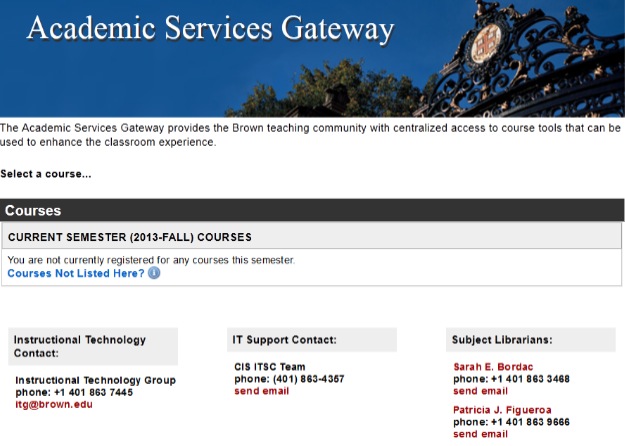Send email to CIS ITSC Team
This screenshot has width=625, height=446.
pos(261,391)
